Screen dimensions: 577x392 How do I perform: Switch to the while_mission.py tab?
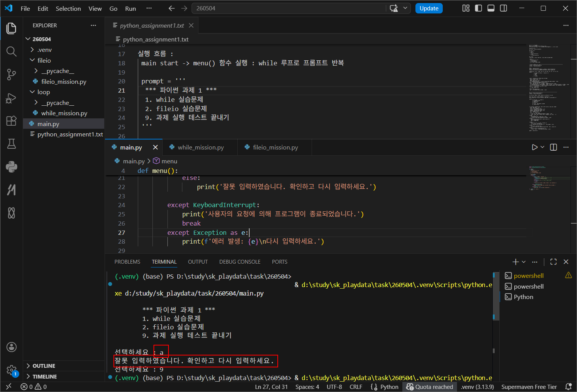200,147
